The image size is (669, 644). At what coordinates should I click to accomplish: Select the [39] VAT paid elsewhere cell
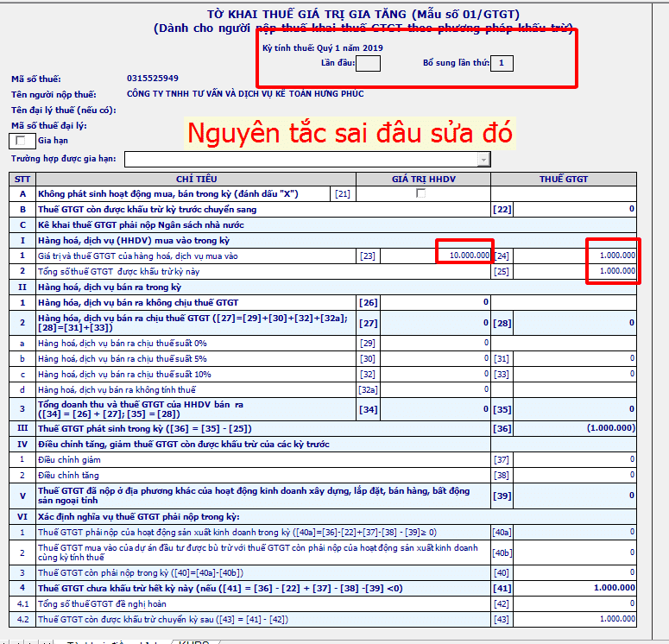[574, 496]
